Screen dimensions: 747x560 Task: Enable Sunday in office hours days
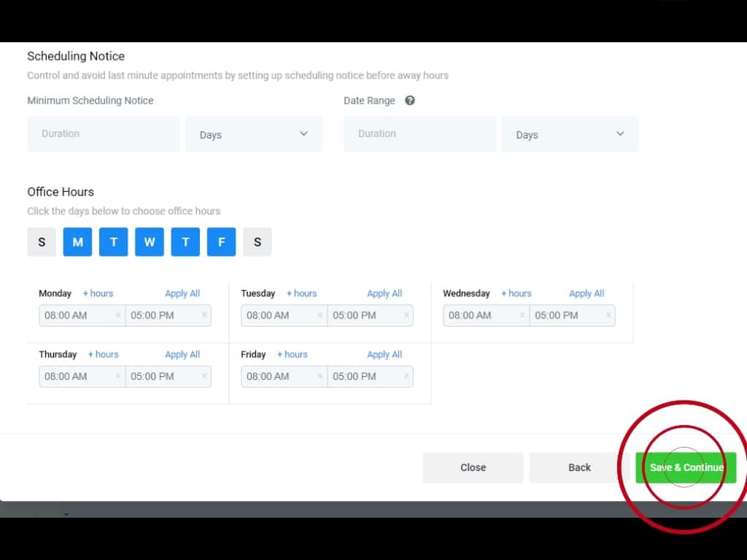pos(42,242)
